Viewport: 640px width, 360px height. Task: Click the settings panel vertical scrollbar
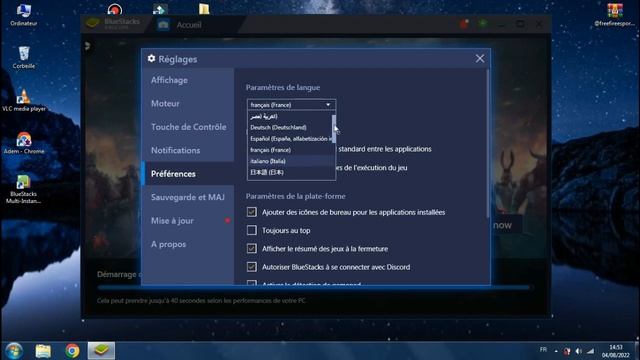tap(487, 143)
